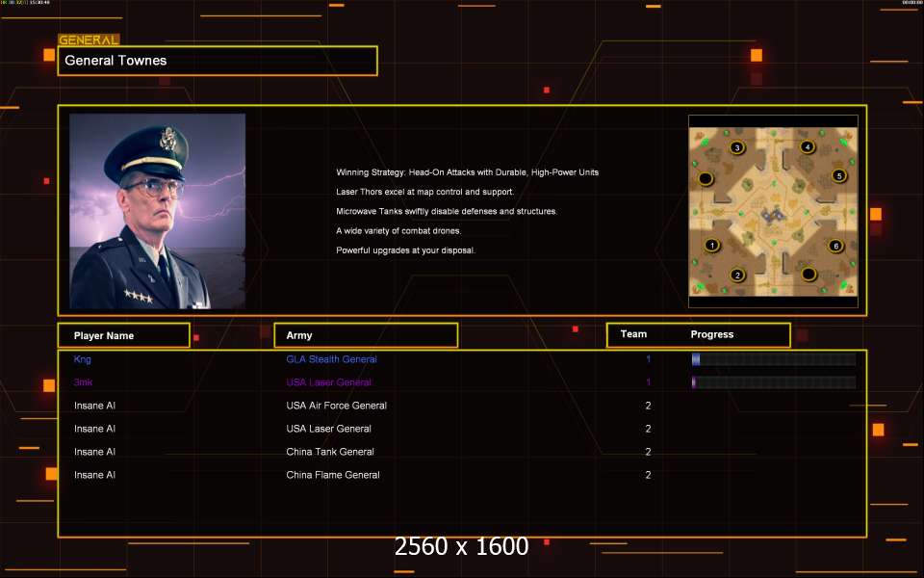Click the China Flame General army entry
924x578 pixels.
[333, 475]
